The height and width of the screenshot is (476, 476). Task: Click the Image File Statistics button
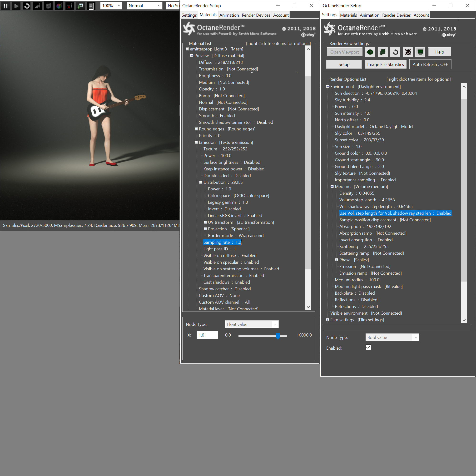pos(385,64)
